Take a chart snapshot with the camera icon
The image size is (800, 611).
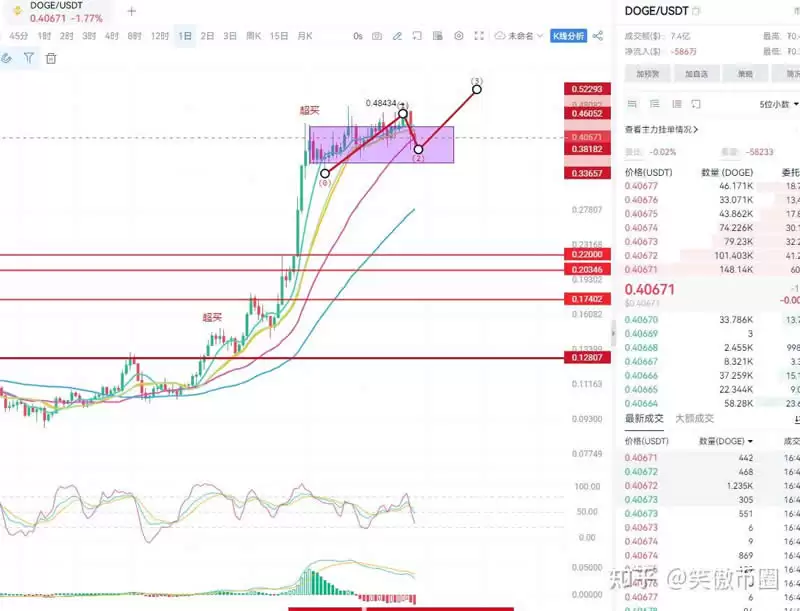pos(375,35)
